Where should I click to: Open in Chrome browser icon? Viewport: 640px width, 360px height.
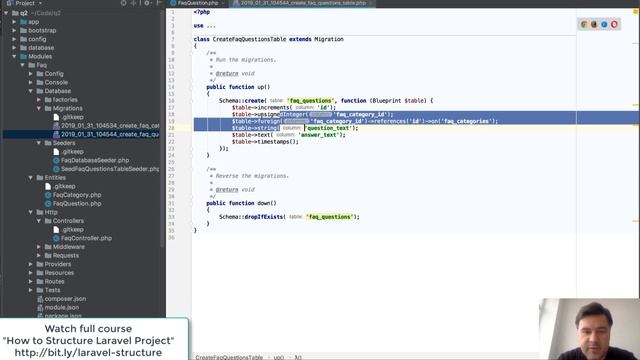coord(584,24)
